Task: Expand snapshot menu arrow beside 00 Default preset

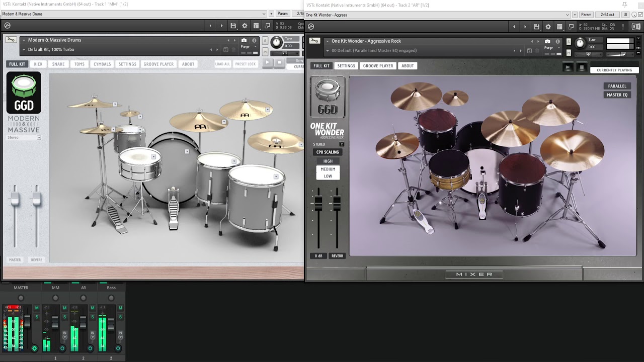Action: (x=328, y=51)
